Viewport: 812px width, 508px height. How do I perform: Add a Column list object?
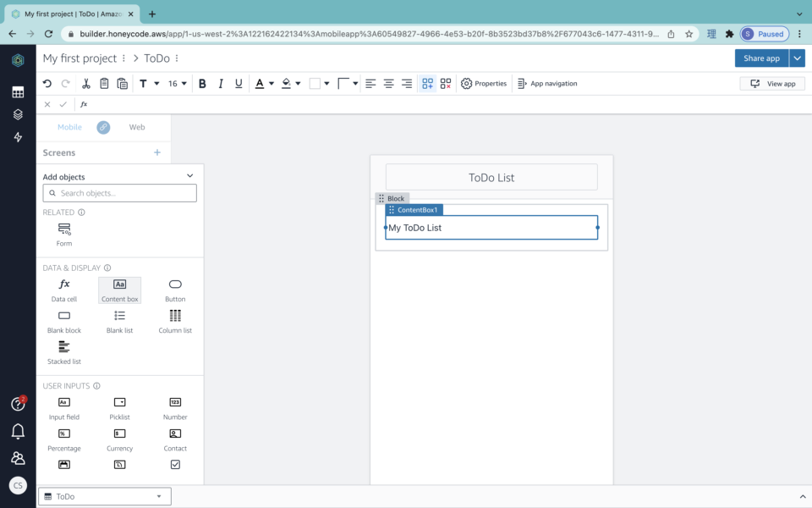coord(174,319)
